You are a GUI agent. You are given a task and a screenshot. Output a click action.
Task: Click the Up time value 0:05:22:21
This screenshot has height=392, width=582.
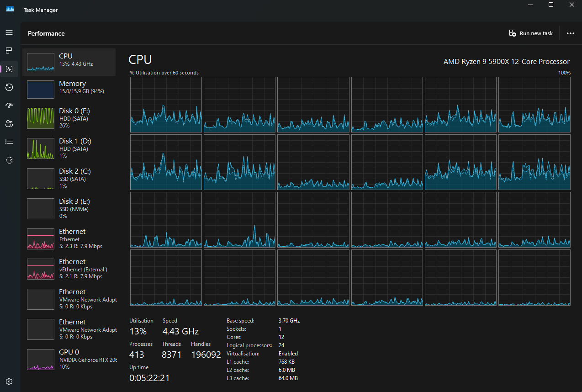pyautogui.click(x=149, y=378)
